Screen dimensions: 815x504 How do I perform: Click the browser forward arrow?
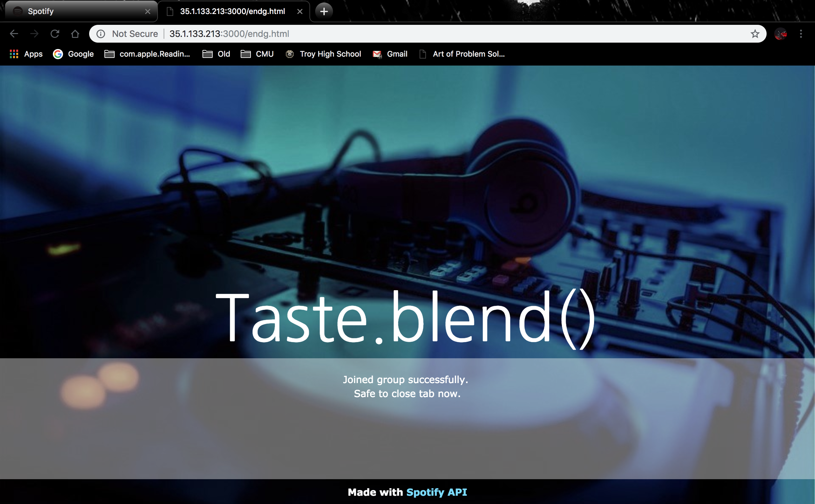click(34, 34)
